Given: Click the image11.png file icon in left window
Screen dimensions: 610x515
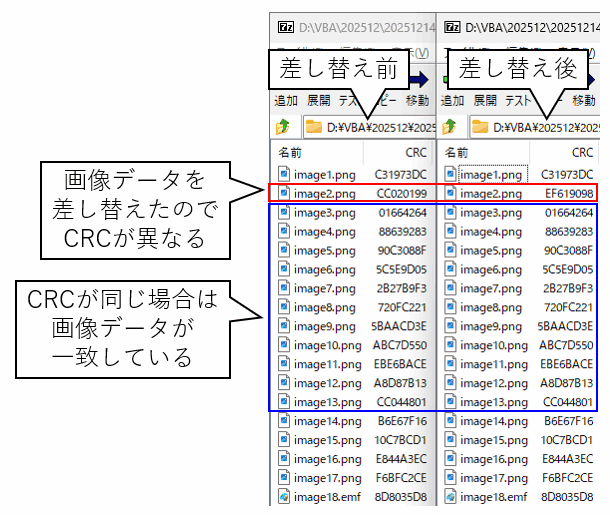Looking at the screenshot, I should click(284, 364).
